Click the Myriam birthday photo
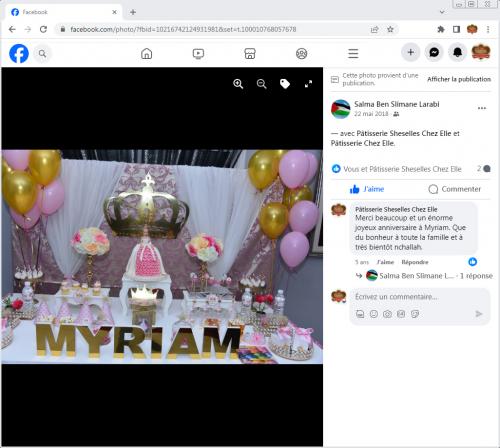The image size is (500, 448). pos(162,257)
